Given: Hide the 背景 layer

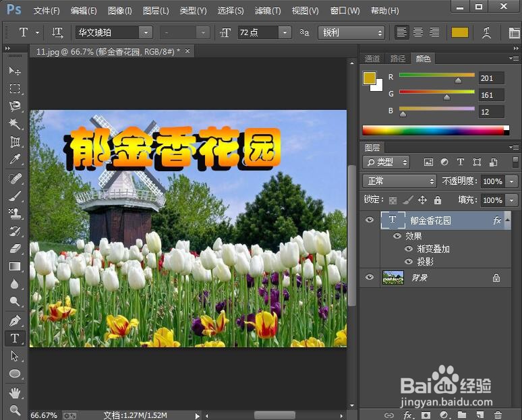Looking at the screenshot, I should [370, 277].
